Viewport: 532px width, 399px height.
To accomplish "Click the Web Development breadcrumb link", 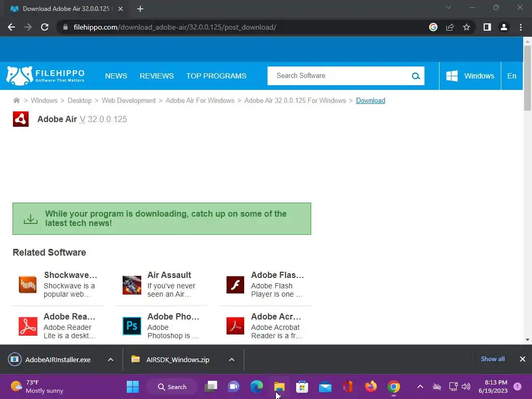I will (129, 100).
